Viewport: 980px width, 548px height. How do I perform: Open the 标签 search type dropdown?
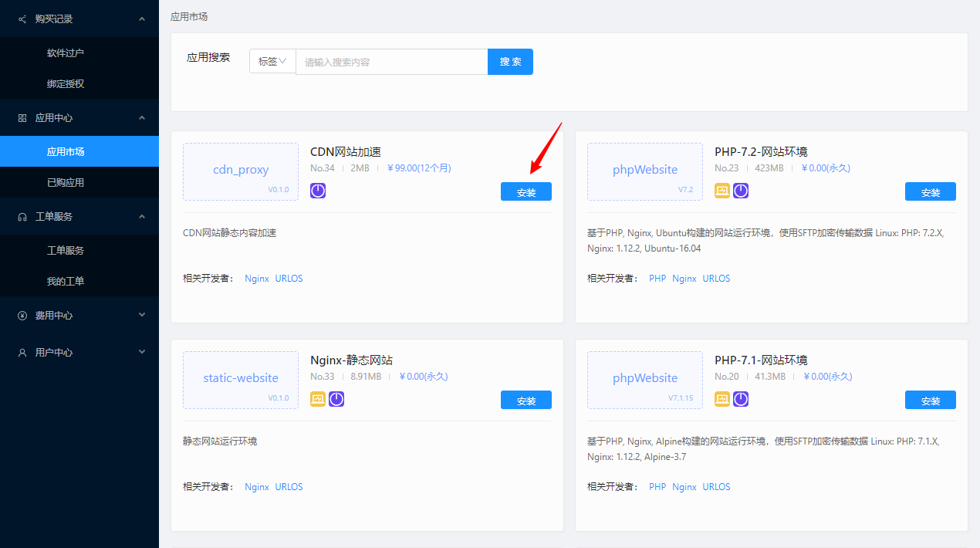pyautogui.click(x=272, y=62)
